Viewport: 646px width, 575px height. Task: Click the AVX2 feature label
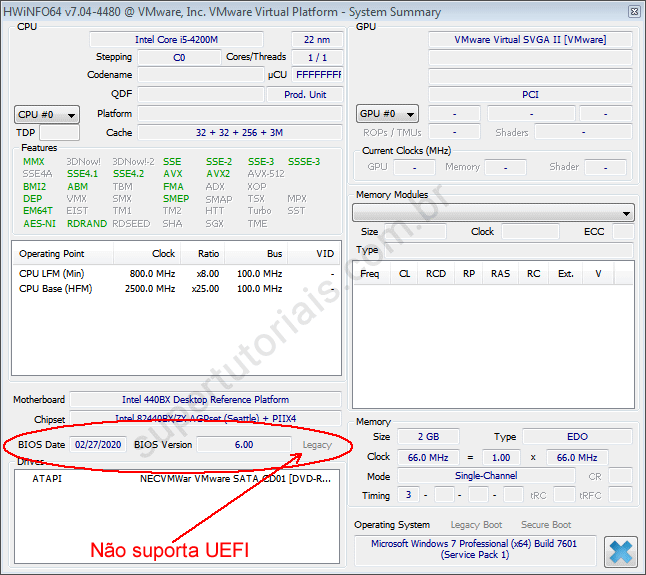point(218,174)
